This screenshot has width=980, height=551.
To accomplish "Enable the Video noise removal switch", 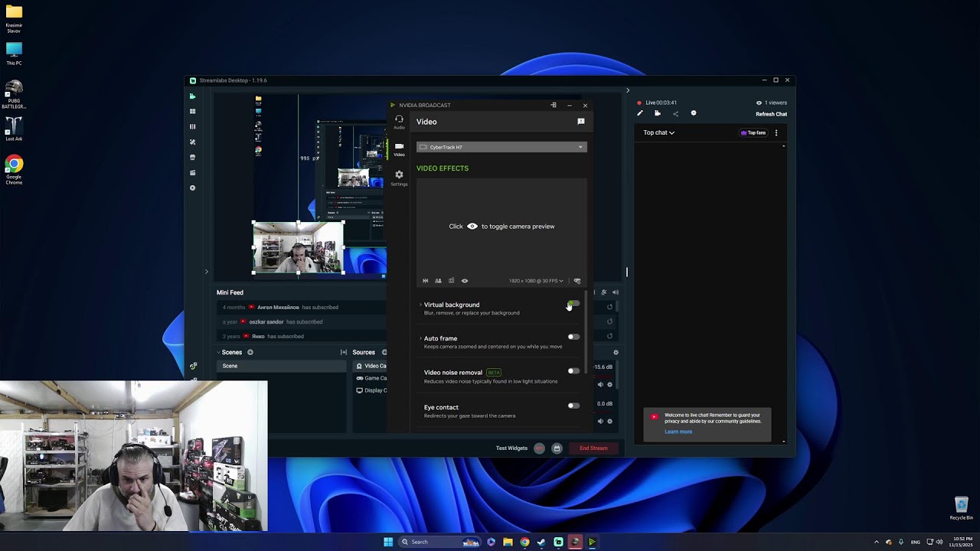I will (x=573, y=371).
